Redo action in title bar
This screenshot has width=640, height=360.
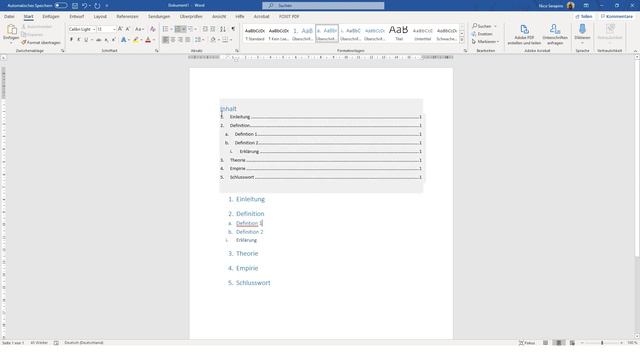tap(97, 6)
